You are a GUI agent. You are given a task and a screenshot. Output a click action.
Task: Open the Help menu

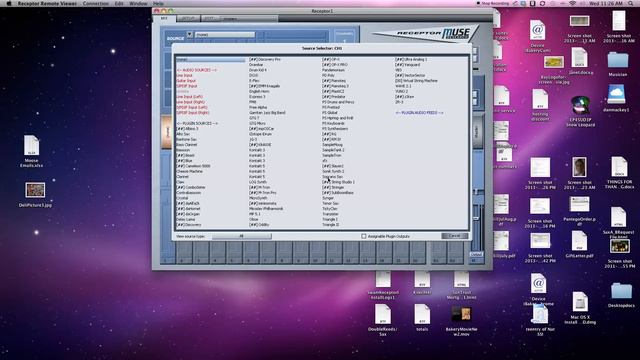158,3
